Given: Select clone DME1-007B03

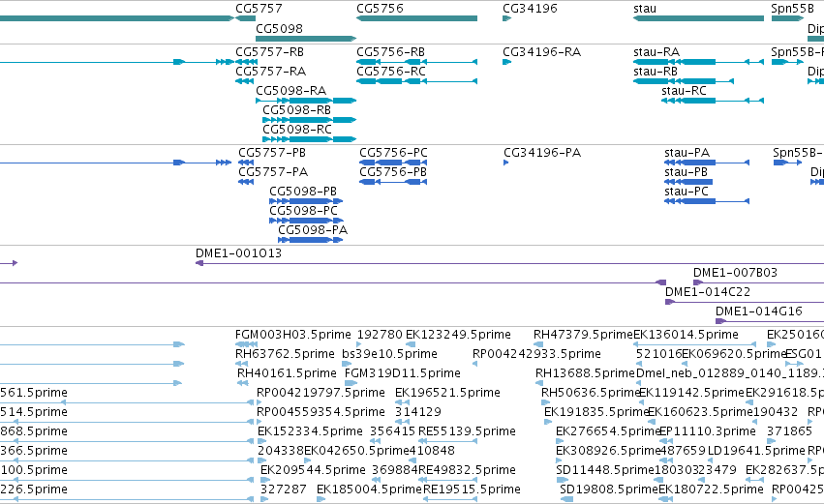Looking at the screenshot, I should click(x=735, y=273).
